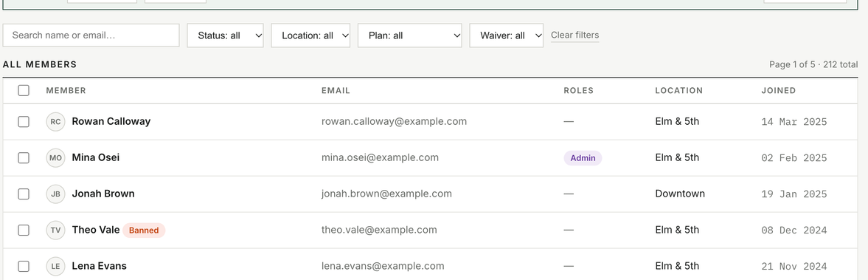Click the 14 Mar 2025 joined date

tap(794, 122)
